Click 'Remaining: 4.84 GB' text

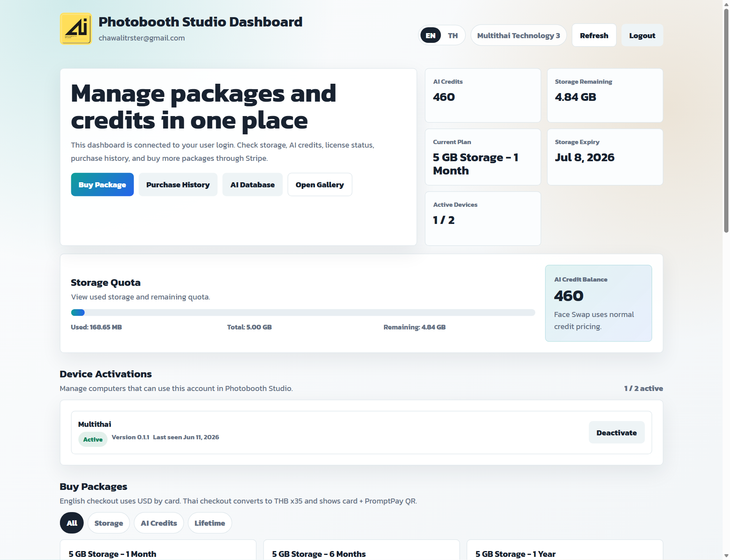[x=415, y=327]
